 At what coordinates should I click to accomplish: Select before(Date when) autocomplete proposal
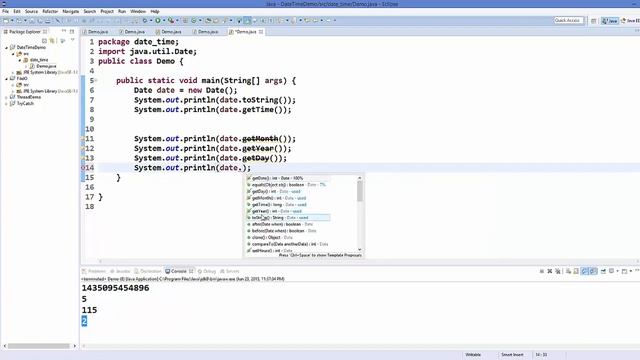pos(289,231)
